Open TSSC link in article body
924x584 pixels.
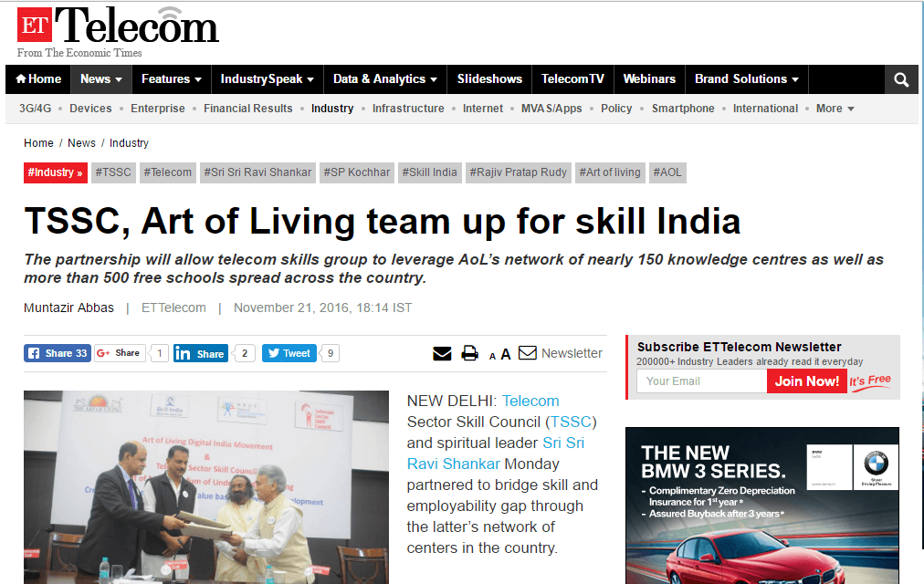[x=571, y=422]
